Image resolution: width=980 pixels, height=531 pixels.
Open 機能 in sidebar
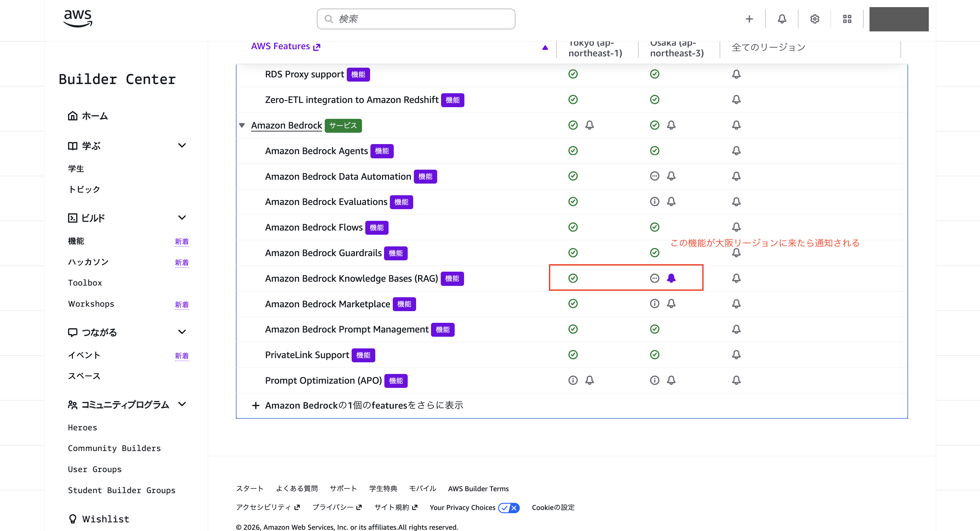(x=76, y=241)
